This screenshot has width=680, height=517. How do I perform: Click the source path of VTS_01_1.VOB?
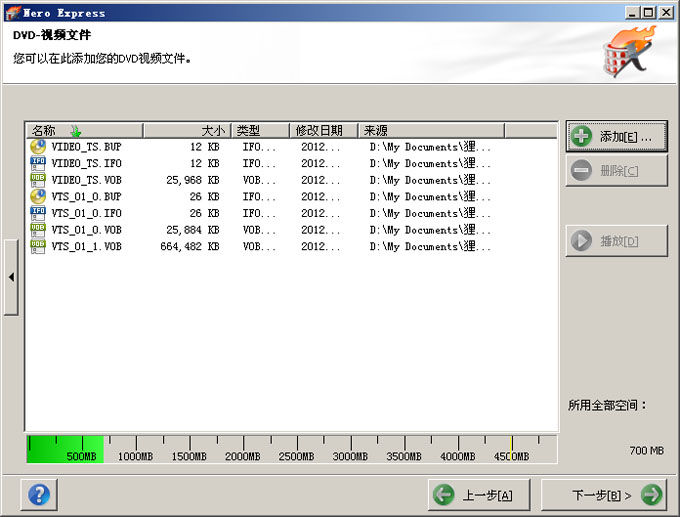click(x=430, y=246)
